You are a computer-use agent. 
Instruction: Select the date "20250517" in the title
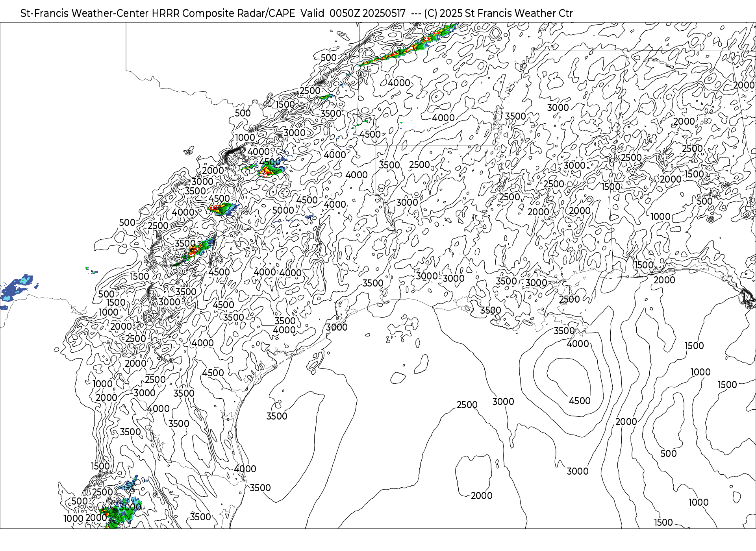tap(384, 13)
